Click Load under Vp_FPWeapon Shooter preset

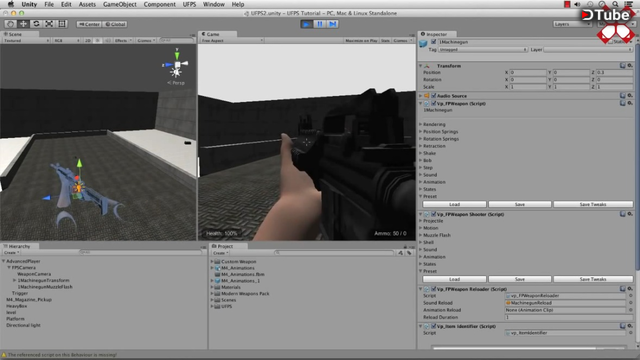click(454, 279)
